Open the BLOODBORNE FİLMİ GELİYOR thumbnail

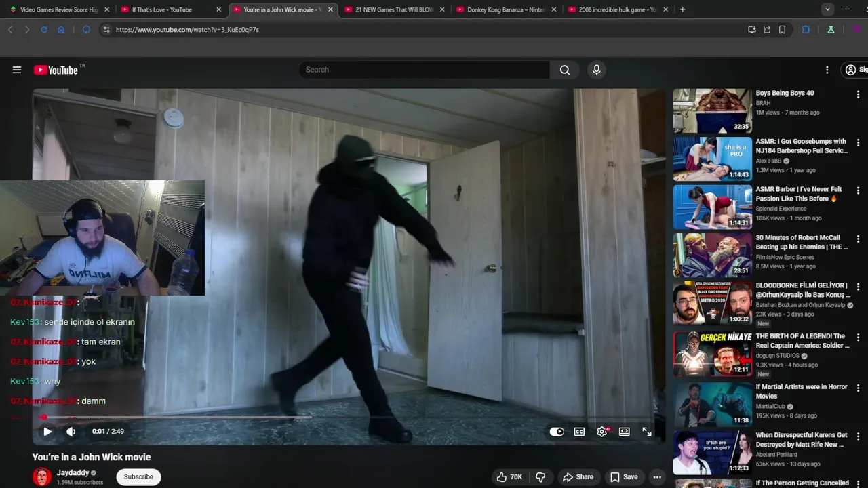click(x=712, y=303)
